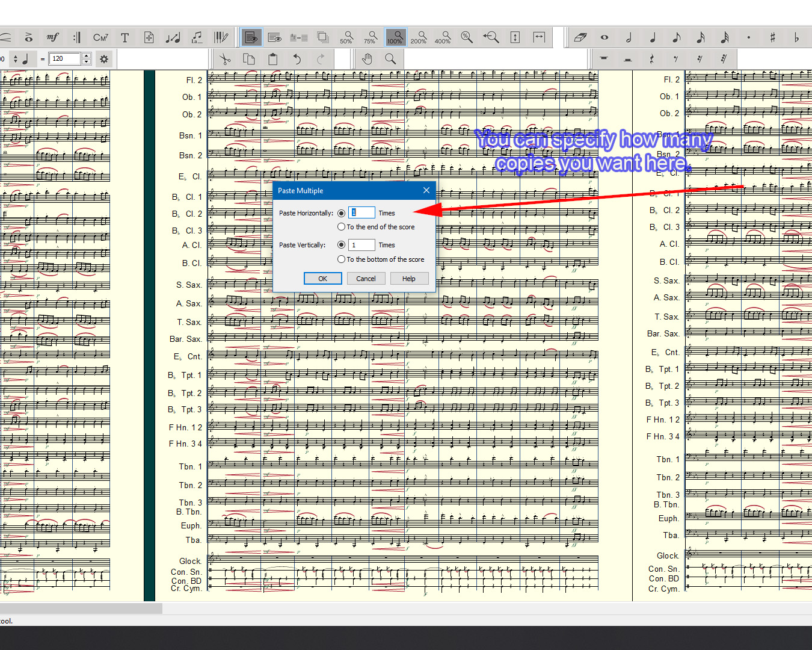Click the Undo arrow icon
Screen dimensions: 812x650
[x=297, y=59]
